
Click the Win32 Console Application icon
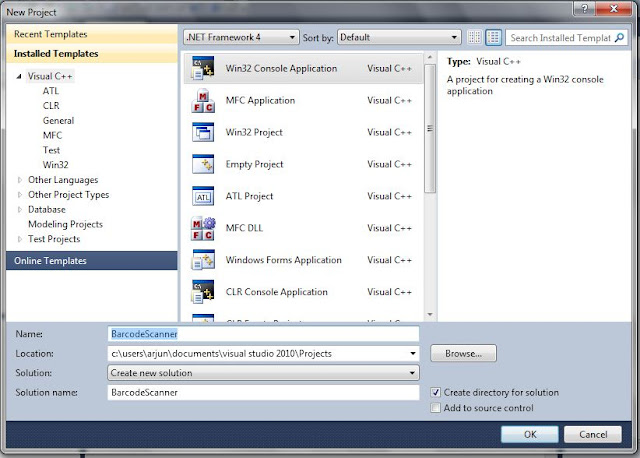(x=203, y=68)
